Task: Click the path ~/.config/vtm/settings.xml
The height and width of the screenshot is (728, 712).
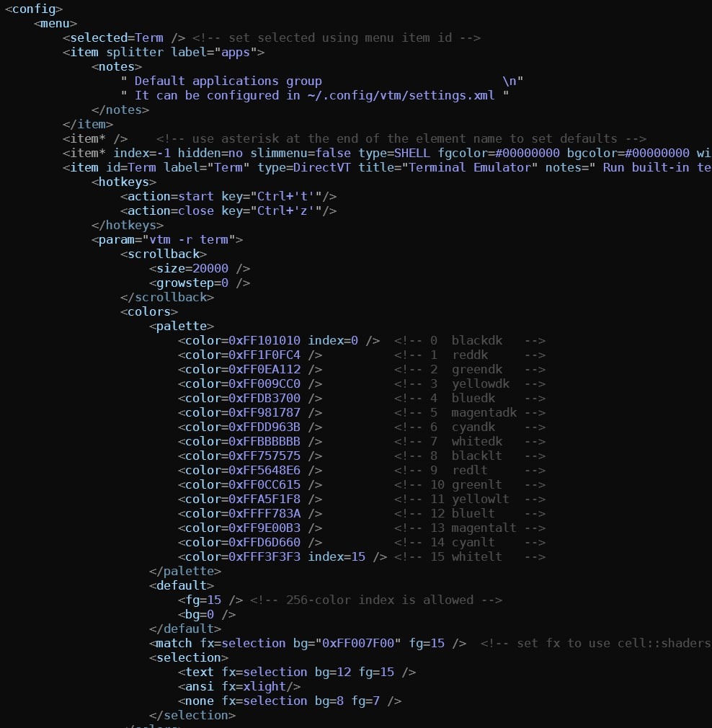Action: (x=401, y=95)
